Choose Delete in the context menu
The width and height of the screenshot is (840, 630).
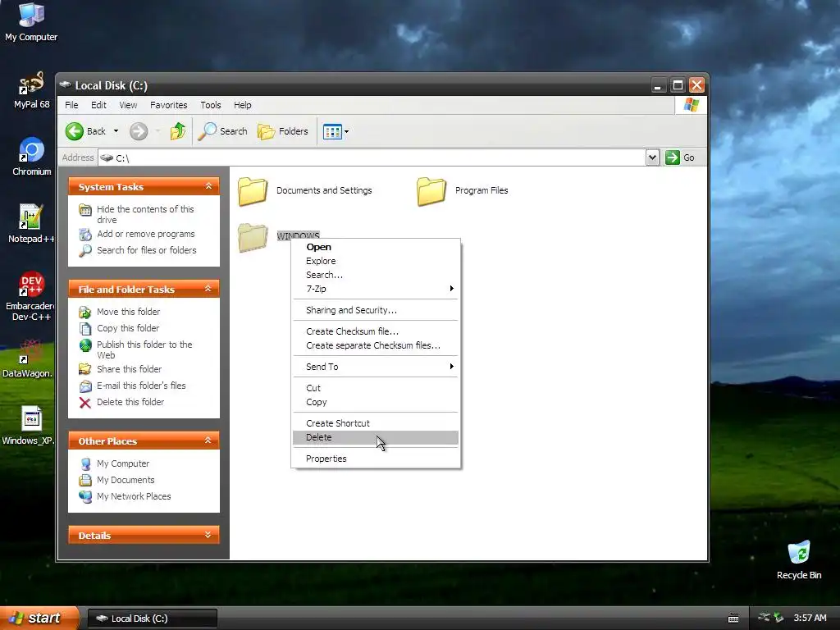coord(376,438)
